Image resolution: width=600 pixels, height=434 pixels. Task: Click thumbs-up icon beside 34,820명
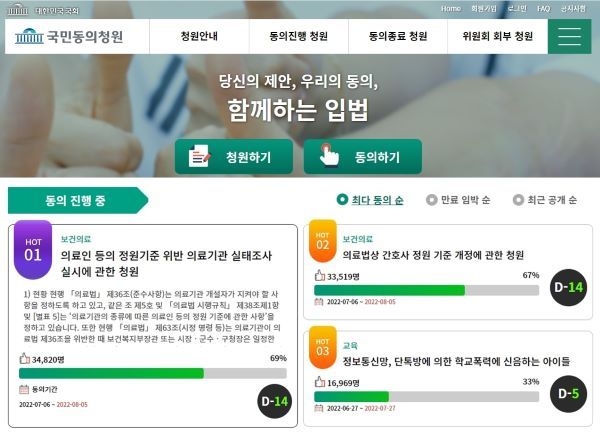coord(24,359)
